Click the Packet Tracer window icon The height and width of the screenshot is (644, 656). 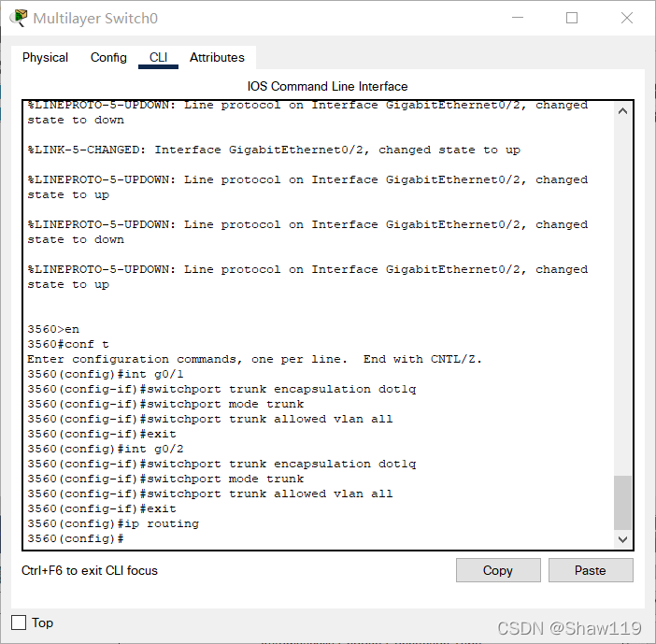pos(19,18)
